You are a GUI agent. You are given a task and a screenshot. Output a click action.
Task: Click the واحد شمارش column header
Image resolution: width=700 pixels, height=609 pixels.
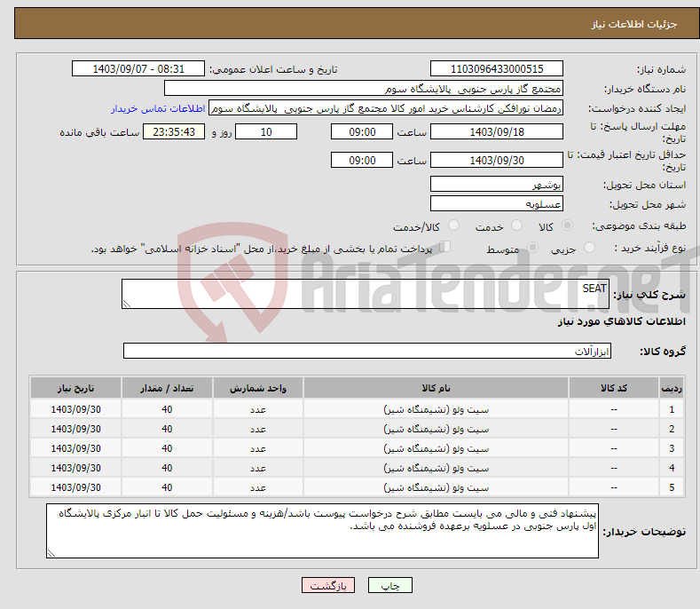click(258, 388)
